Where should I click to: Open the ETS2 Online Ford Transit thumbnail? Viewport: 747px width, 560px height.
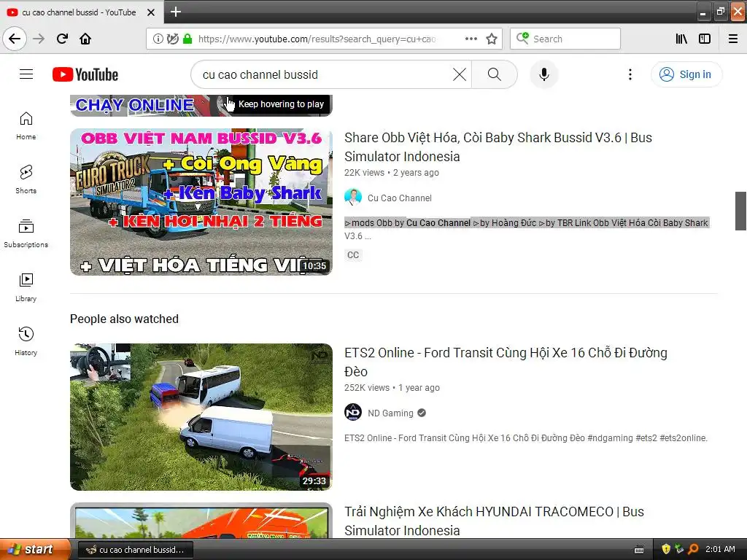point(201,417)
